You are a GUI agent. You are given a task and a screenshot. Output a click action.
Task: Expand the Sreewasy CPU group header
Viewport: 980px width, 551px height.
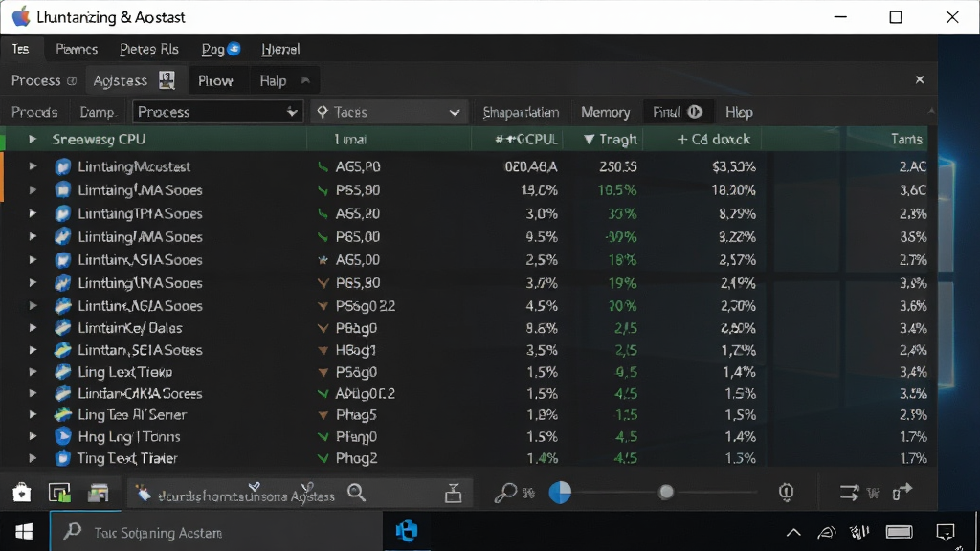(x=32, y=139)
